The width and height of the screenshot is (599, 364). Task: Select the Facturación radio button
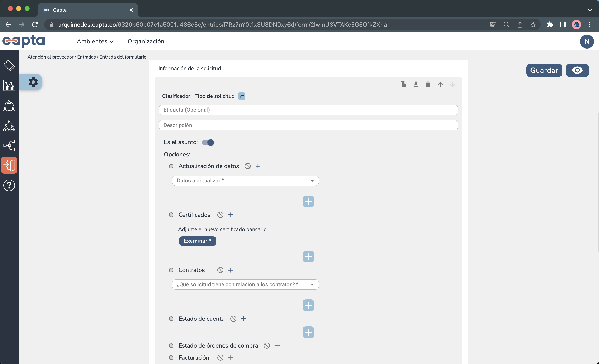click(171, 357)
